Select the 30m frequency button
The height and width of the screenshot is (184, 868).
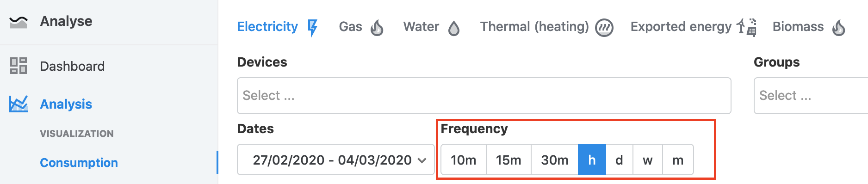point(555,160)
